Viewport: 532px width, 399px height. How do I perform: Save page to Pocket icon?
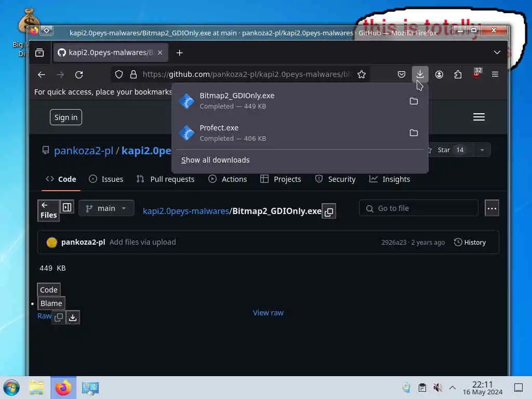[402, 74]
